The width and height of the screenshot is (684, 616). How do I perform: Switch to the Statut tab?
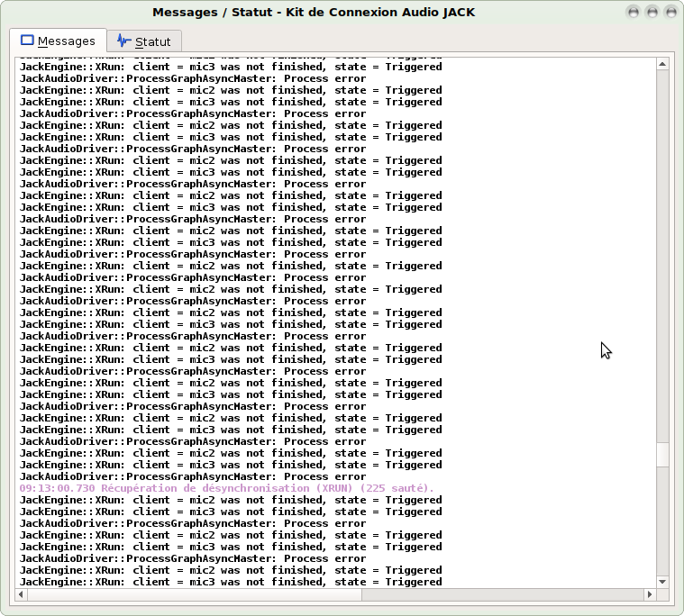(x=144, y=41)
